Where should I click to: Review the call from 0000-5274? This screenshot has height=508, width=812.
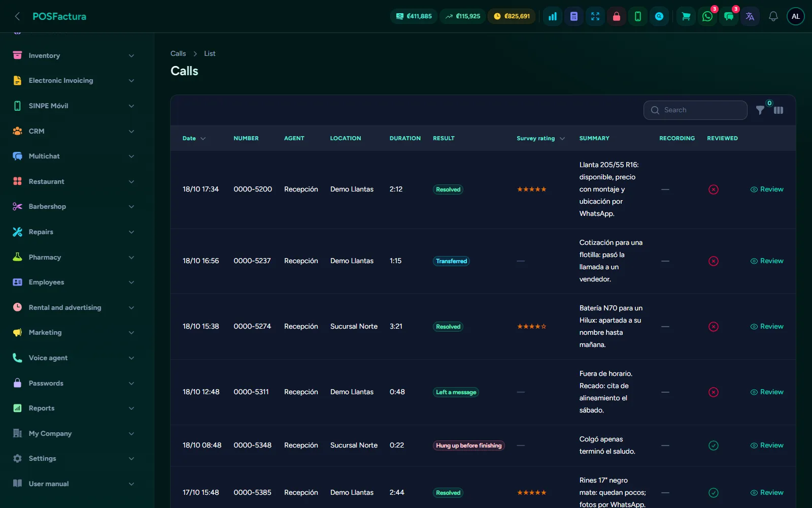pos(767,327)
